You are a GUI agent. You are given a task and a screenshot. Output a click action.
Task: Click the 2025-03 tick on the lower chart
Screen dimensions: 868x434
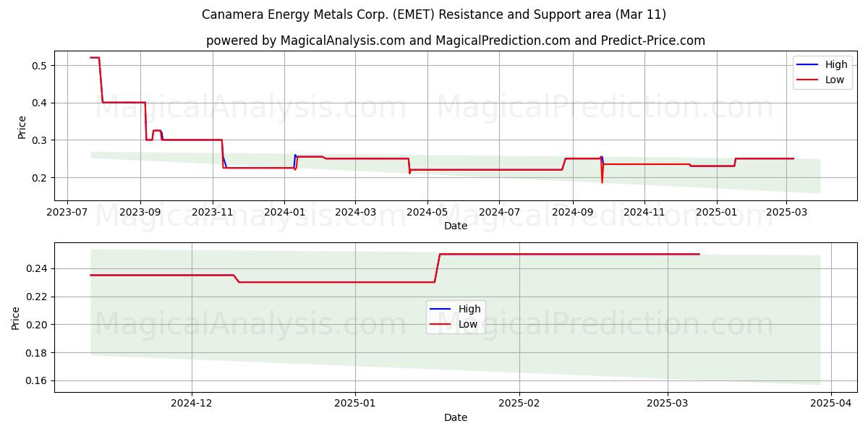pyautogui.click(x=667, y=404)
